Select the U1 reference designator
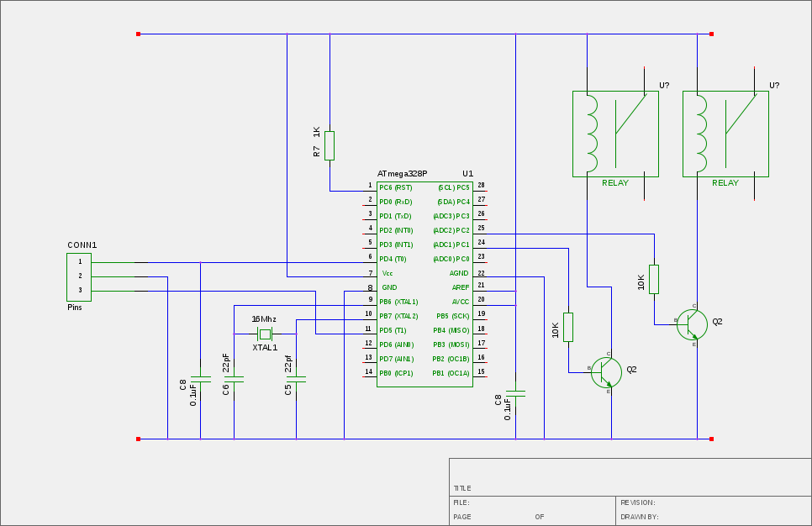The width and height of the screenshot is (812, 526). click(467, 173)
